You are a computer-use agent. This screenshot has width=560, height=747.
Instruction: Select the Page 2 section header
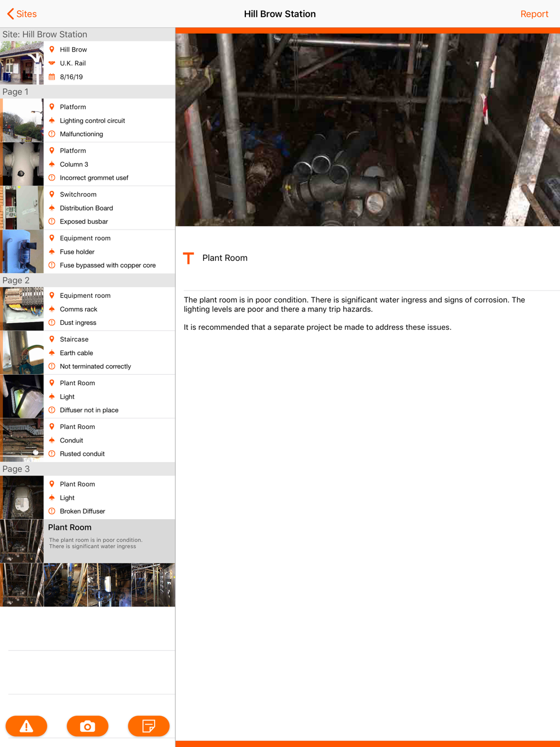pyautogui.click(x=87, y=281)
